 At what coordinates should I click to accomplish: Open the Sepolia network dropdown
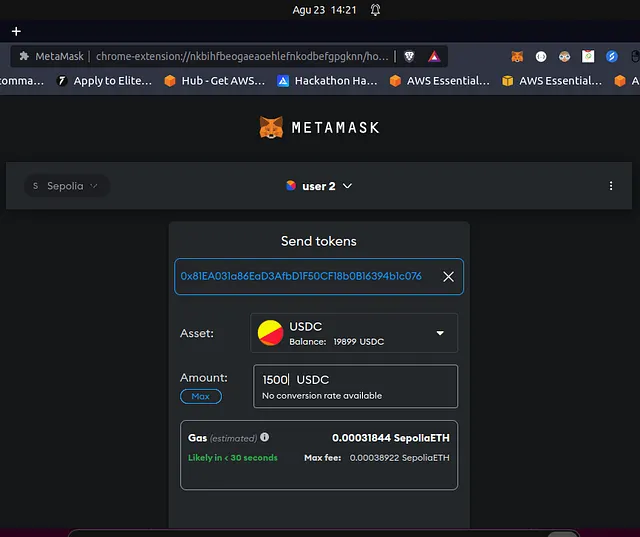tap(66, 186)
